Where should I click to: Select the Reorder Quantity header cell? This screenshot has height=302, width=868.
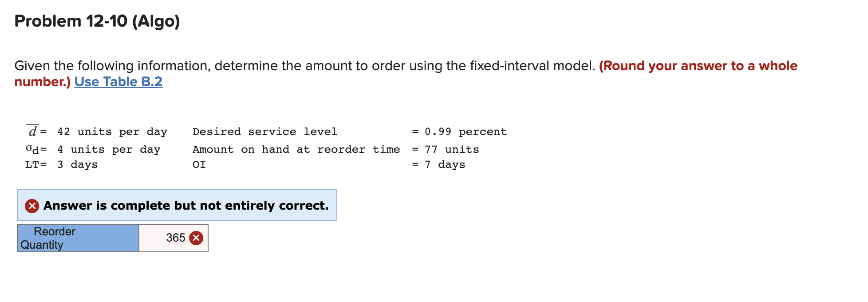click(78, 238)
